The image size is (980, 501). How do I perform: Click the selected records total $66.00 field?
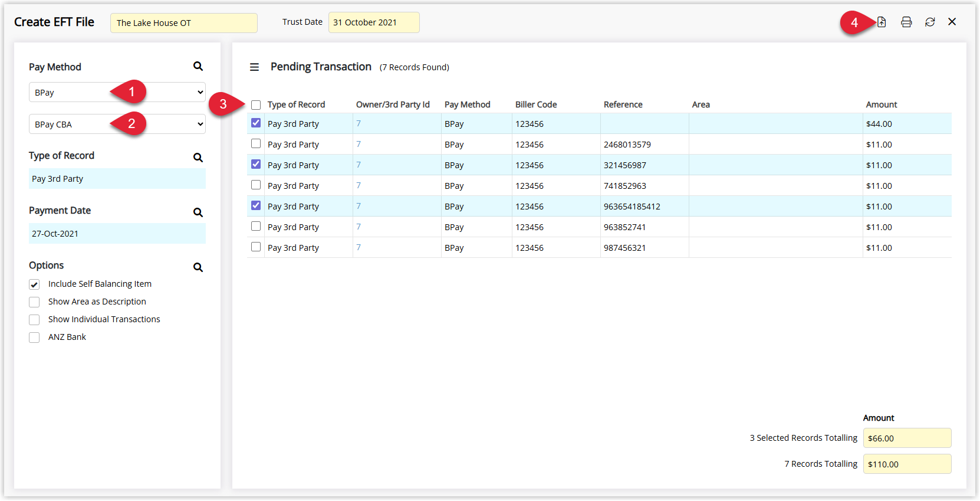tap(907, 438)
